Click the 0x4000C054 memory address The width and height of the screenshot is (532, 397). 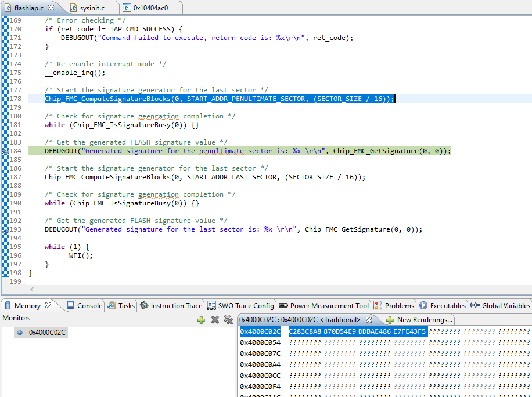point(260,342)
